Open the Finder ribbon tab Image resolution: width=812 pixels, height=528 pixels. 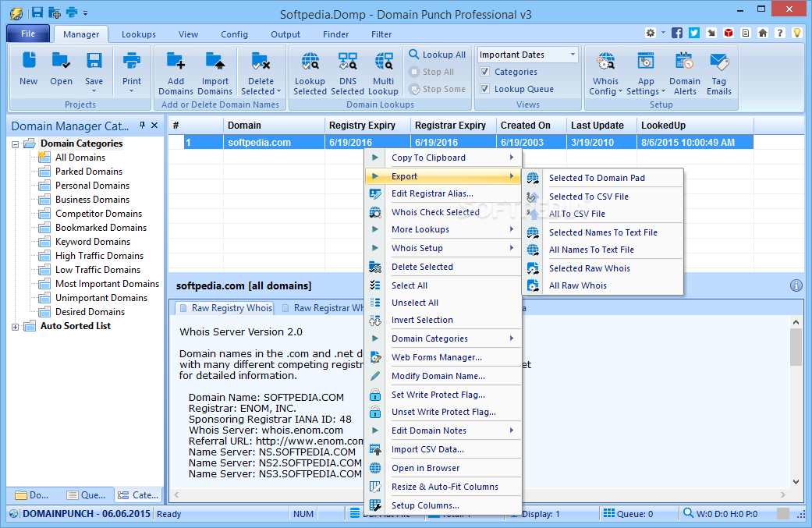click(x=335, y=34)
